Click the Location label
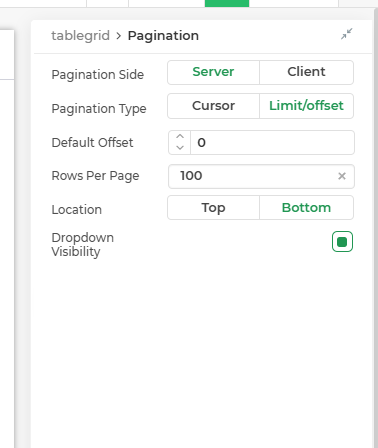 click(x=77, y=210)
